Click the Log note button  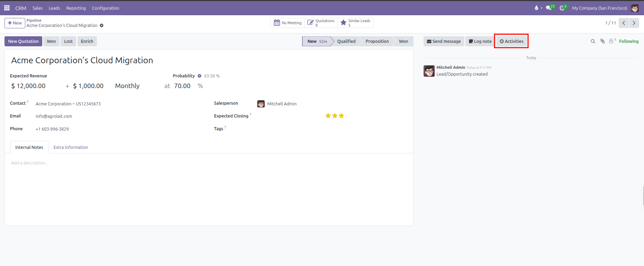(x=480, y=41)
